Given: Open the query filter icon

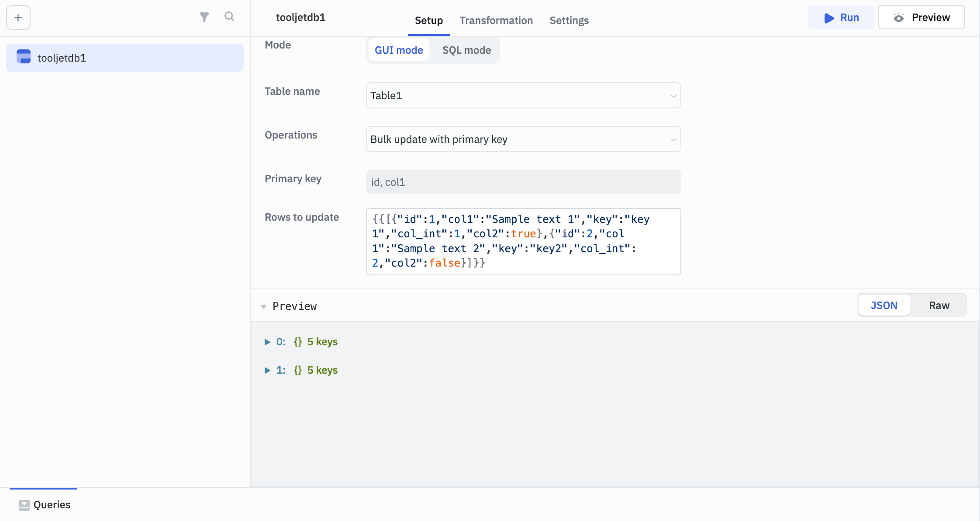Looking at the screenshot, I should pyautogui.click(x=204, y=17).
